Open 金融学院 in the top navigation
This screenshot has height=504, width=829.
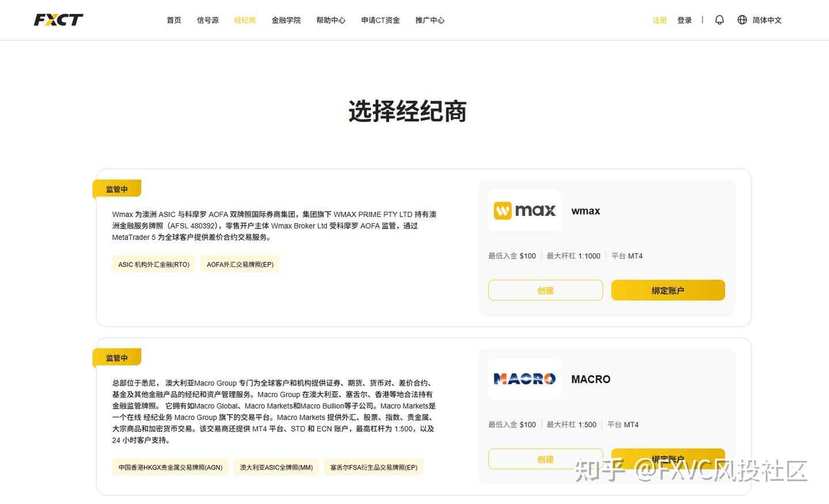pyautogui.click(x=286, y=20)
